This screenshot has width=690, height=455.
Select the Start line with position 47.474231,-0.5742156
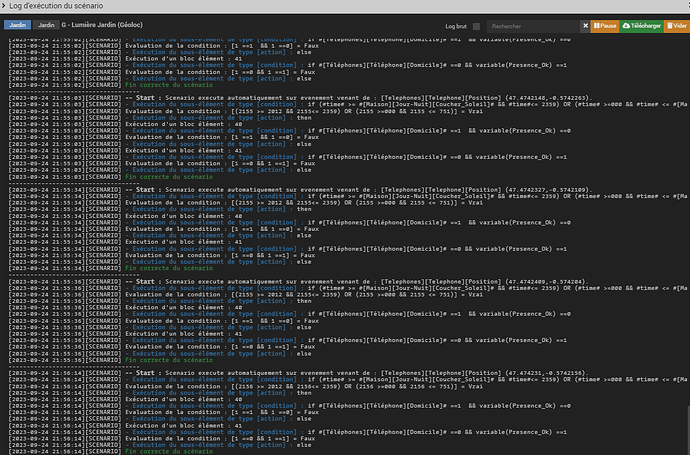coord(299,373)
